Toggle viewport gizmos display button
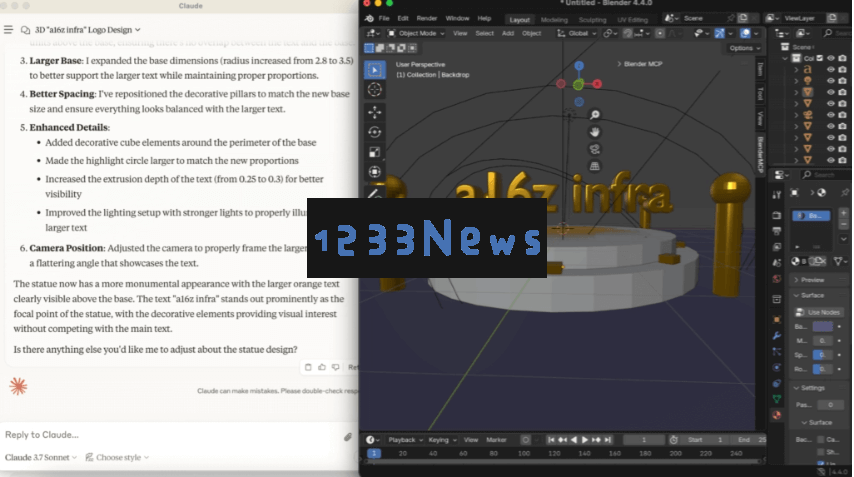854x477 pixels. (719, 33)
